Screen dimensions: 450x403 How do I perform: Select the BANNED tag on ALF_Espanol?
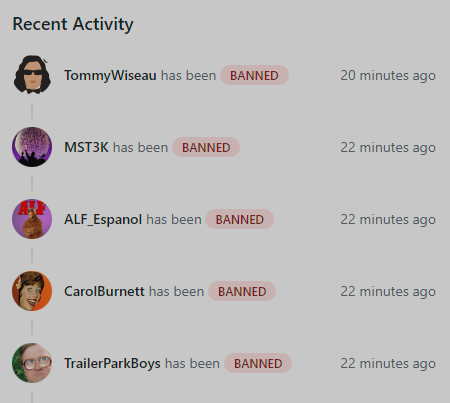[240, 219]
